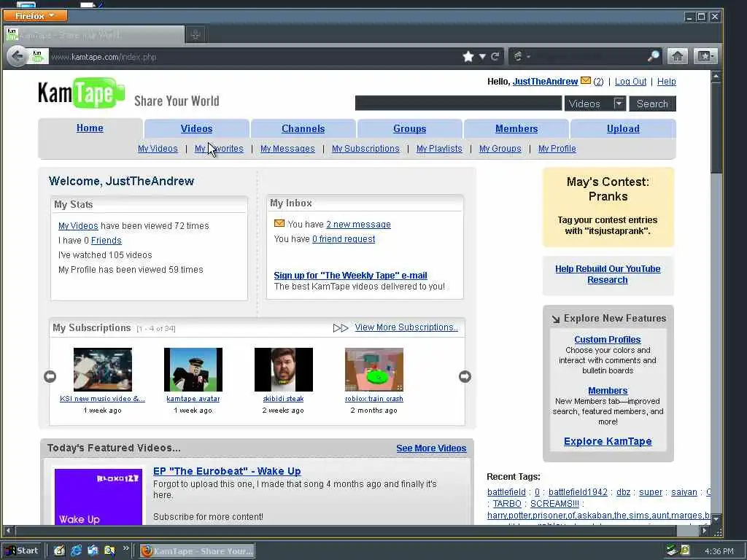Select the KamTape Firefox taskbar button
Viewport: 747px width, 560px height.
pyautogui.click(x=197, y=551)
